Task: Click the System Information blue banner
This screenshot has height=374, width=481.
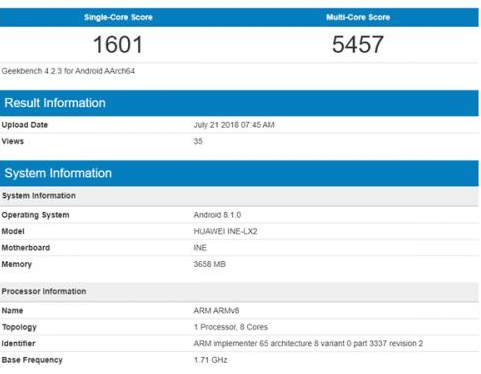Action: (x=239, y=173)
